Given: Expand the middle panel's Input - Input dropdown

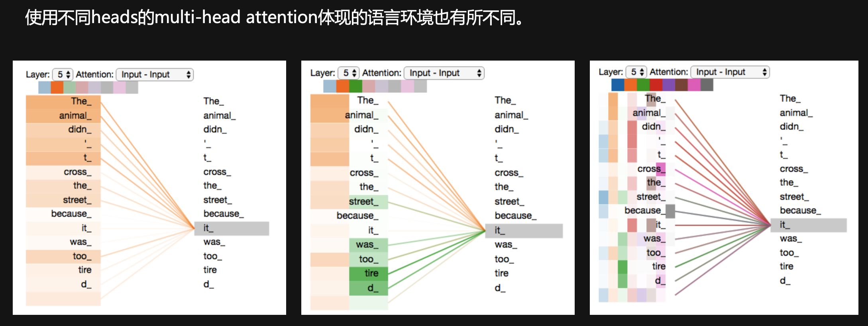Looking at the screenshot, I should tap(444, 73).
